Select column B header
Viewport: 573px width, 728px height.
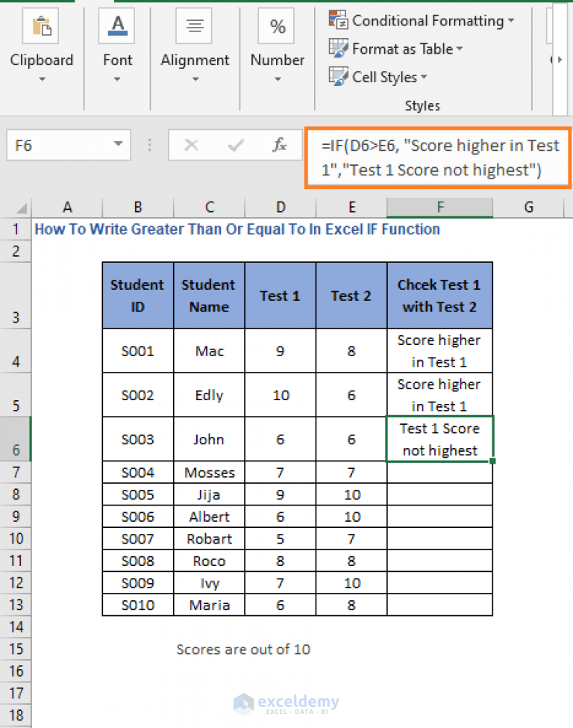coord(138,207)
